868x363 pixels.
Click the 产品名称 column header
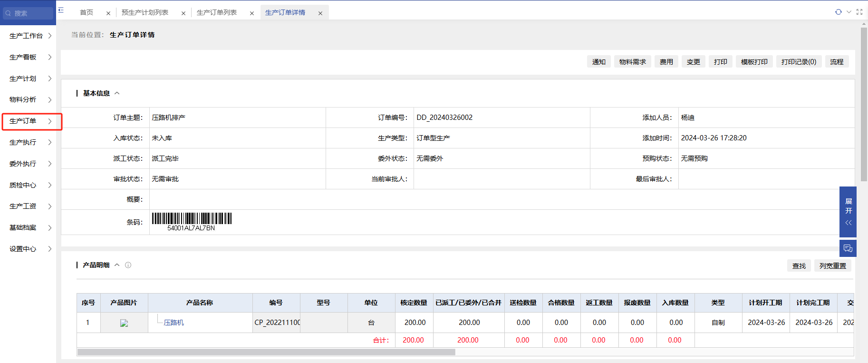(x=200, y=303)
